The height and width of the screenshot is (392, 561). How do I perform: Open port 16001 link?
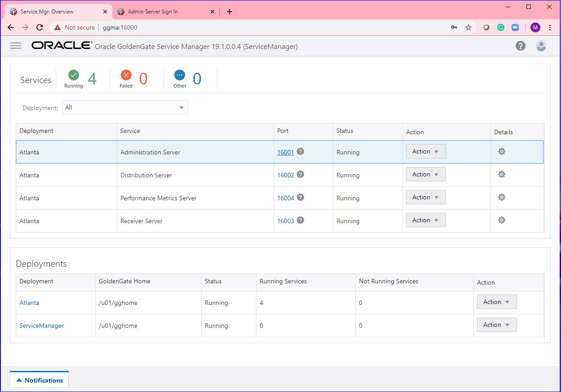[285, 152]
